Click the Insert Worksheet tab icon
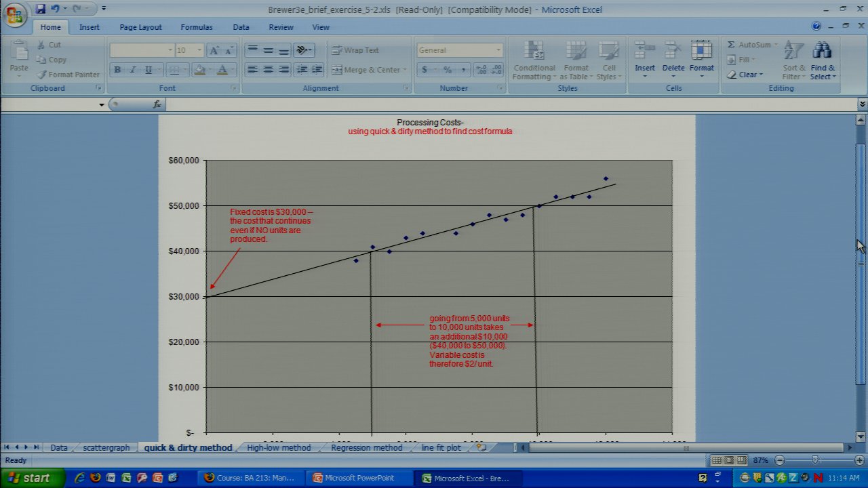 (x=481, y=447)
